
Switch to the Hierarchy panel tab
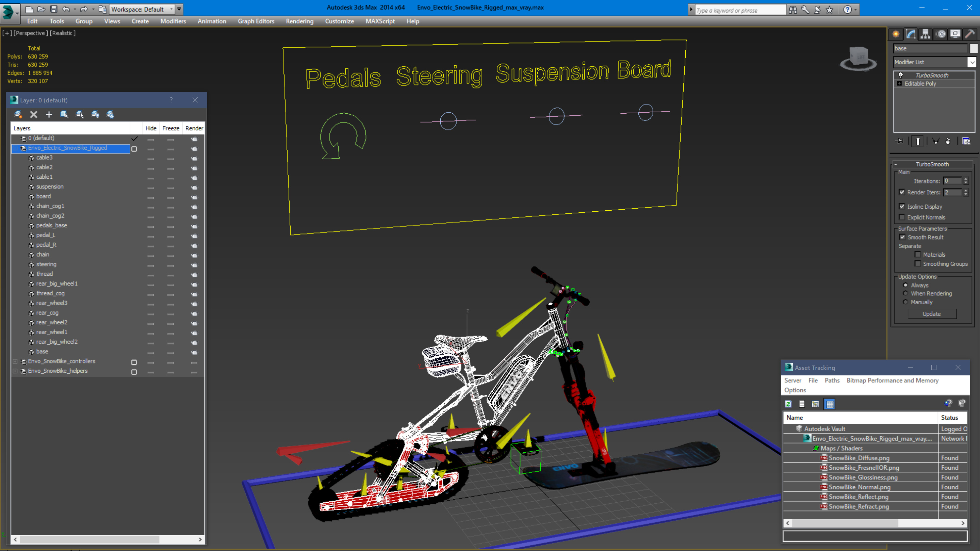point(925,34)
